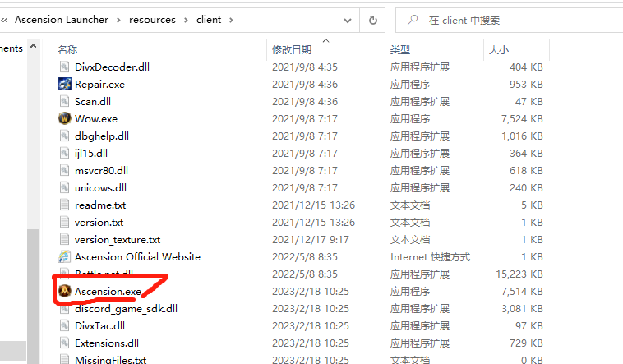Viewport: 623px width, 364px height.
Task: Select the readme.txt file name
Action: (x=100, y=205)
